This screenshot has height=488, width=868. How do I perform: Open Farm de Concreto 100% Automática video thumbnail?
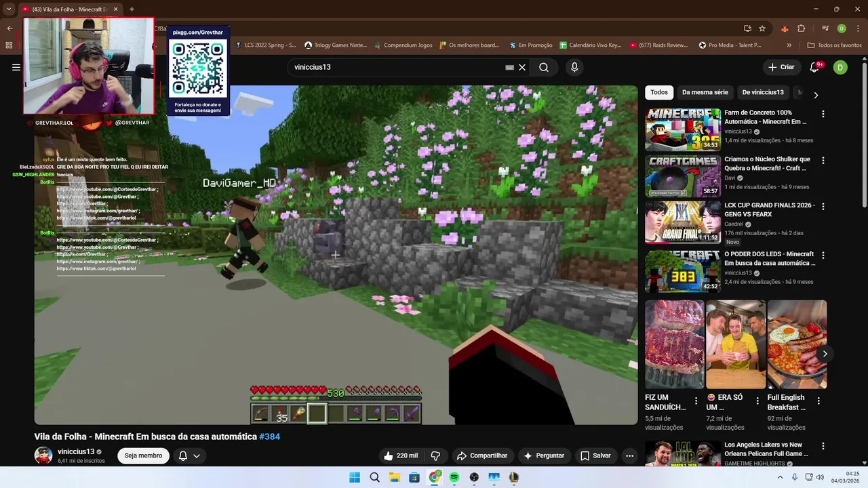tap(683, 129)
